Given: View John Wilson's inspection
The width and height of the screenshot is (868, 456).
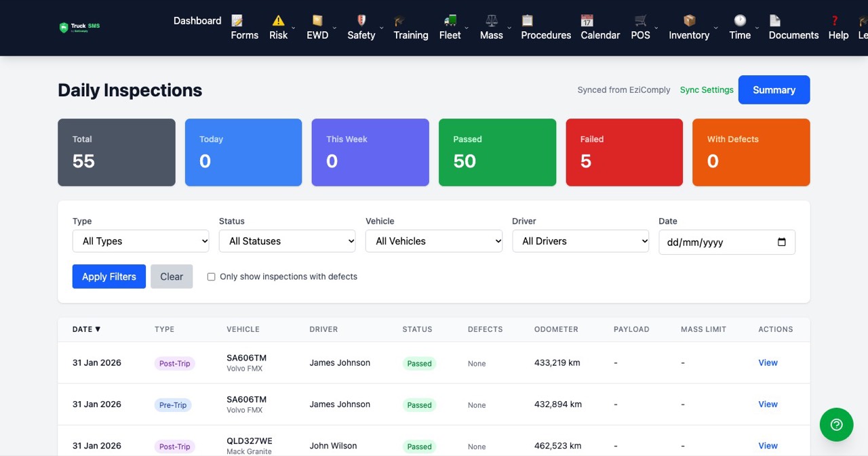Looking at the screenshot, I should (x=768, y=446).
